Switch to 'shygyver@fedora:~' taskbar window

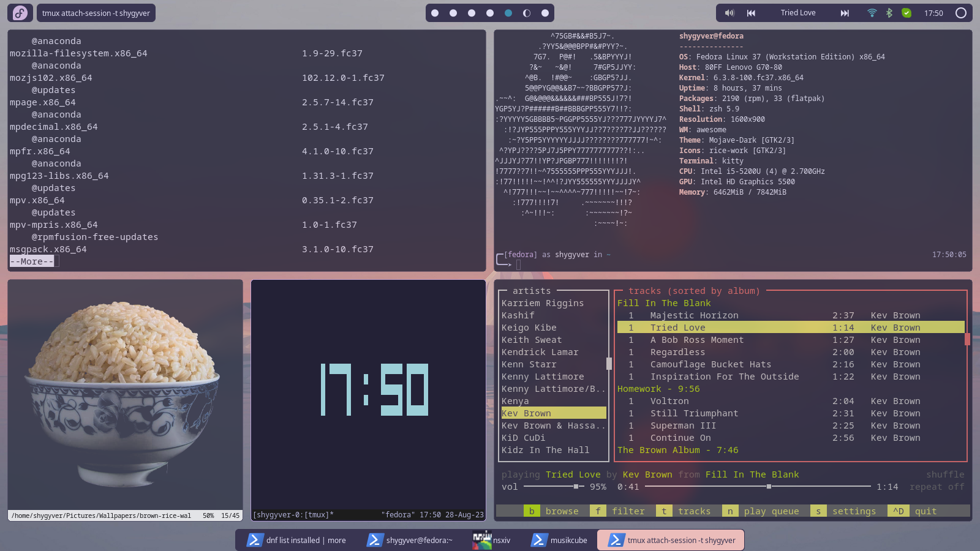409,540
